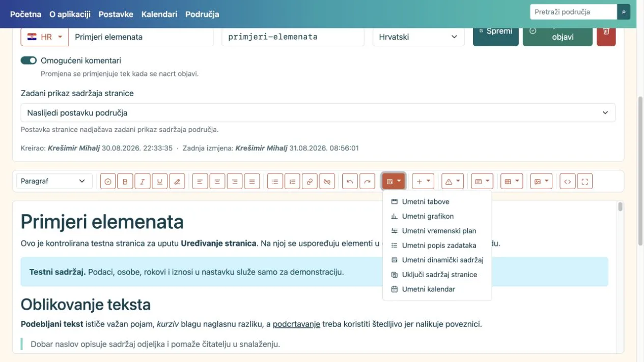644x362 pixels.
Task: Click the Dobar naslov blockquote text
Action: 155,344
